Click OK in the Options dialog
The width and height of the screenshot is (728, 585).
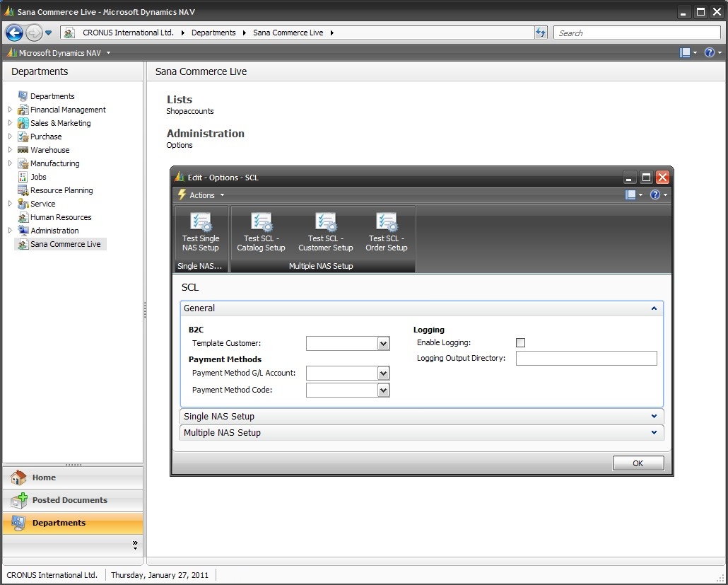(x=638, y=463)
